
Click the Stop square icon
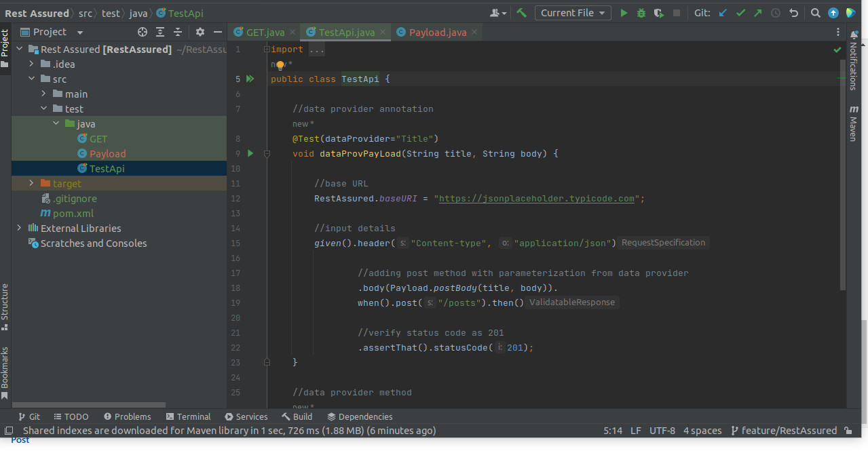(x=677, y=13)
